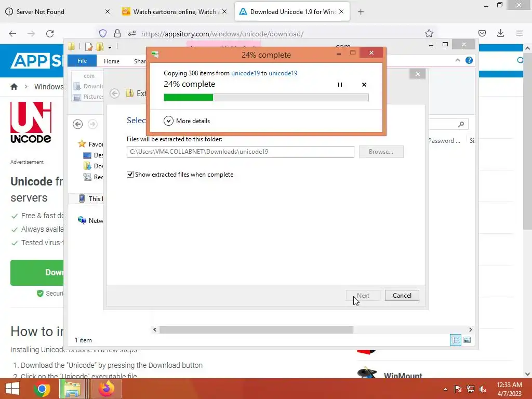Click the properties icon in quick access toolbar

click(x=89, y=47)
